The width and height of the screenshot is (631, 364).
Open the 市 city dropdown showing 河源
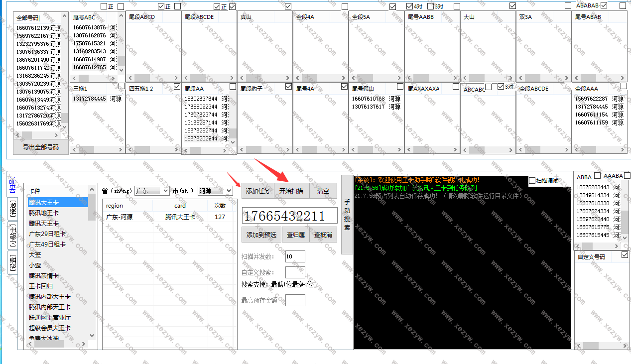(215, 191)
